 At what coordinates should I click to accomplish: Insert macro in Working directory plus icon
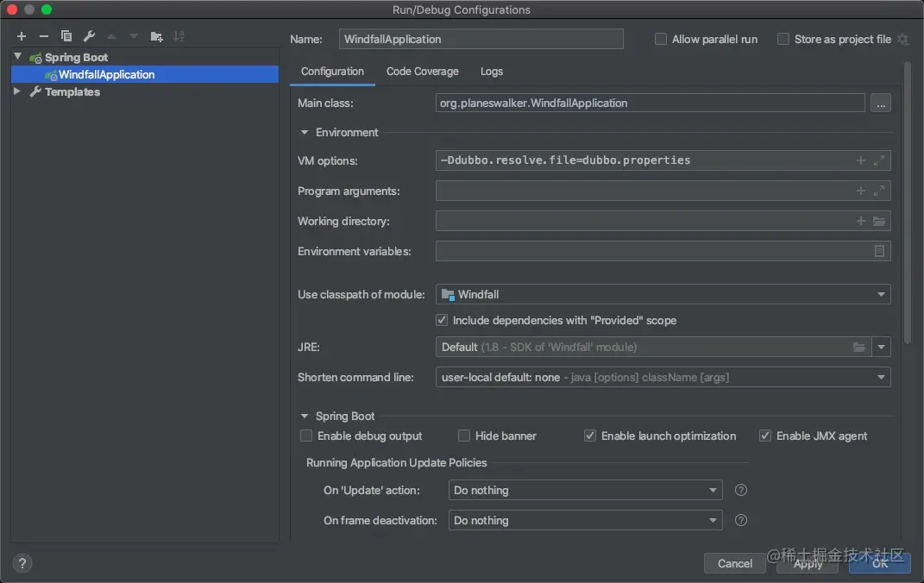coord(861,221)
